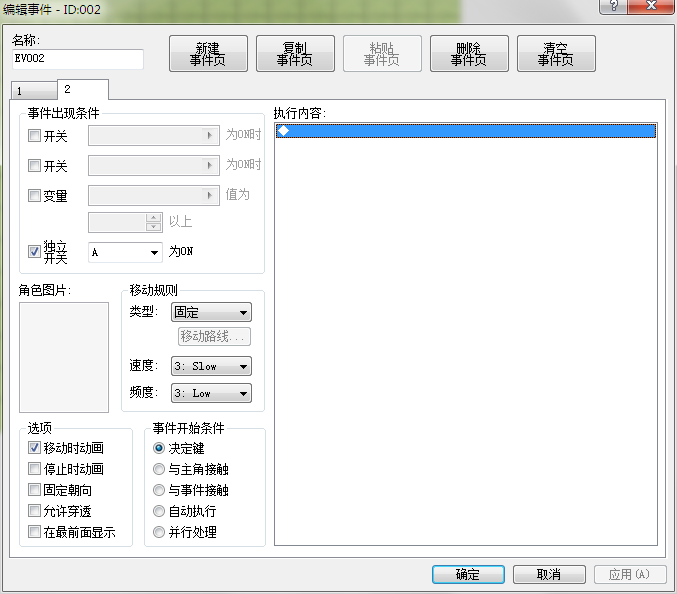
Task: Select the 与主角接触 trigger option
Action: (159, 469)
